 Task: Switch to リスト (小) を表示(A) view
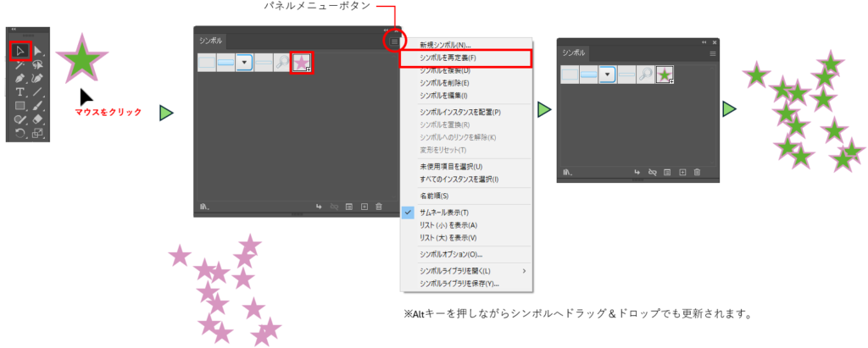click(x=448, y=225)
